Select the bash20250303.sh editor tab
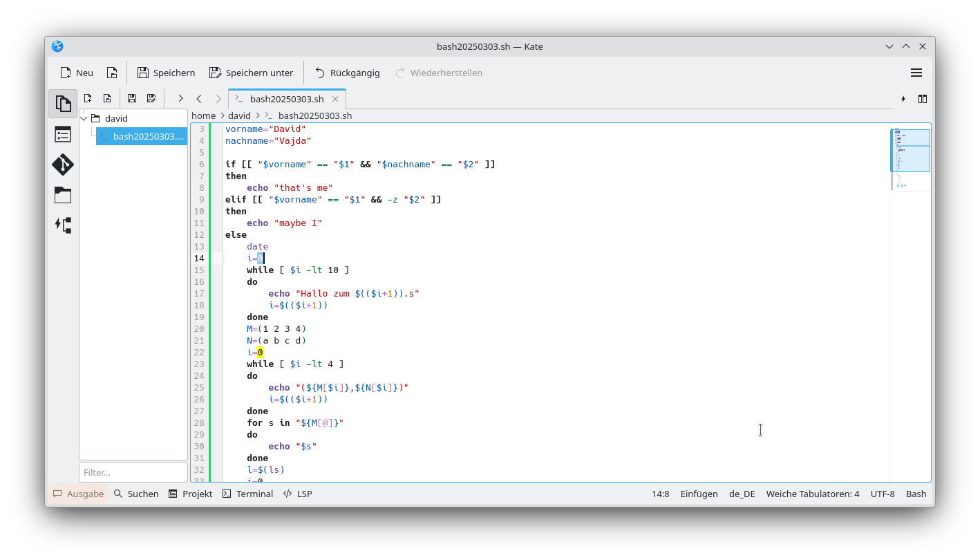The image size is (980, 560). [287, 98]
